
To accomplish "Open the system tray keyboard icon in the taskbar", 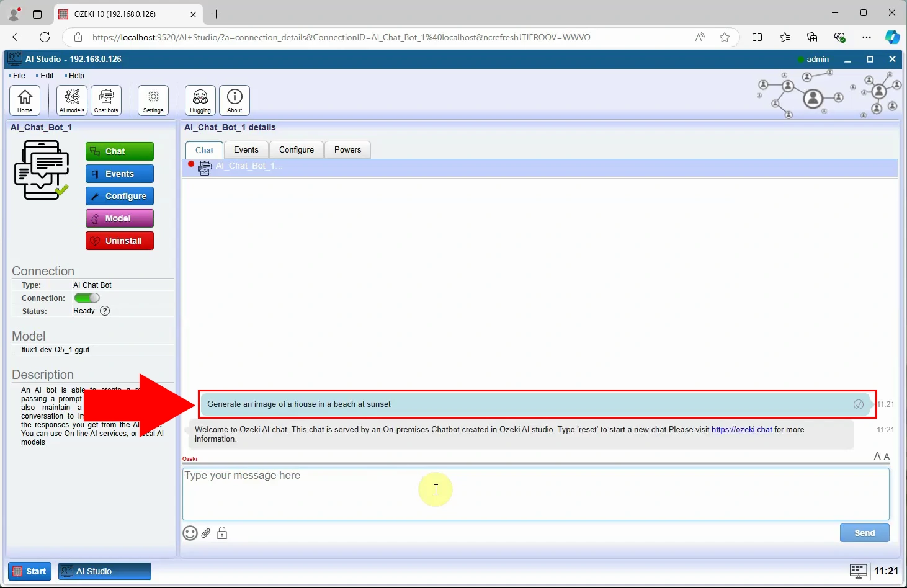I will (x=858, y=571).
